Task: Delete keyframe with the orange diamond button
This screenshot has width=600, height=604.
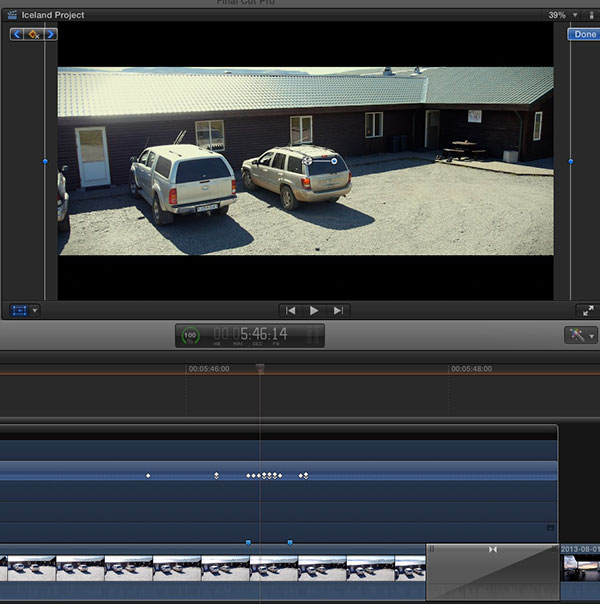Action: click(x=34, y=34)
